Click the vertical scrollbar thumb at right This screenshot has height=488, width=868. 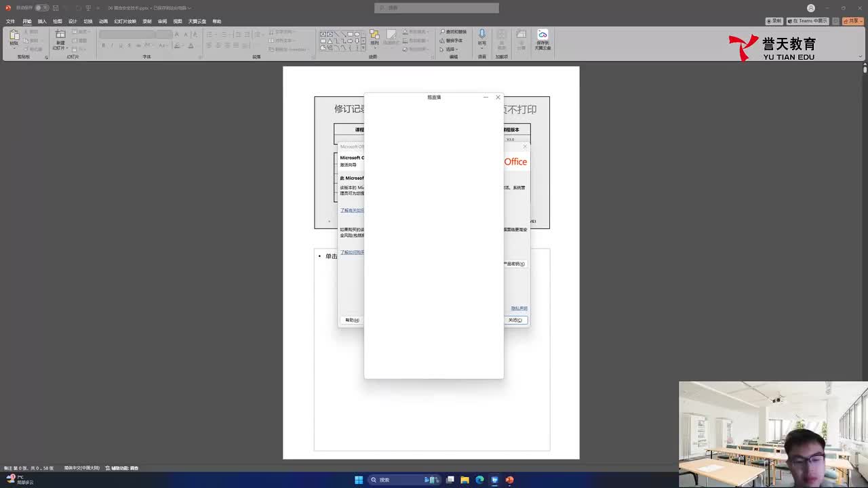click(x=865, y=68)
